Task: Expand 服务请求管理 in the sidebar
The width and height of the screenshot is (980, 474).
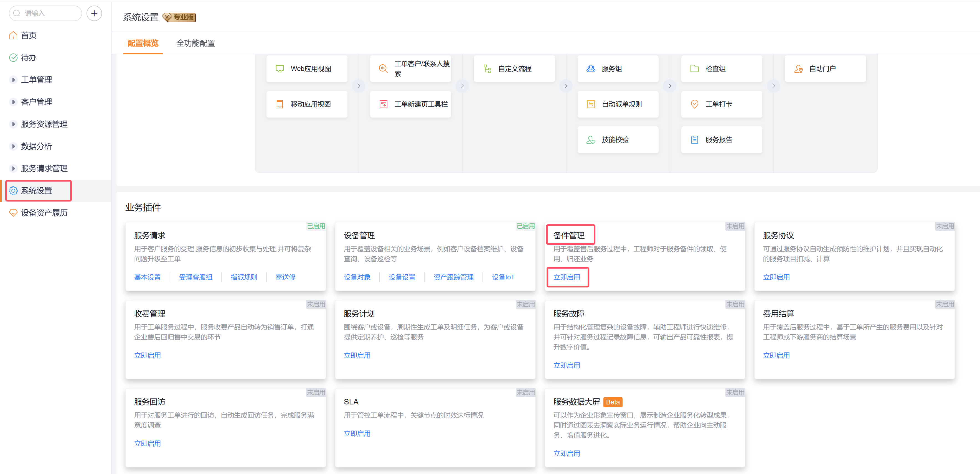Action: (x=13, y=169)
